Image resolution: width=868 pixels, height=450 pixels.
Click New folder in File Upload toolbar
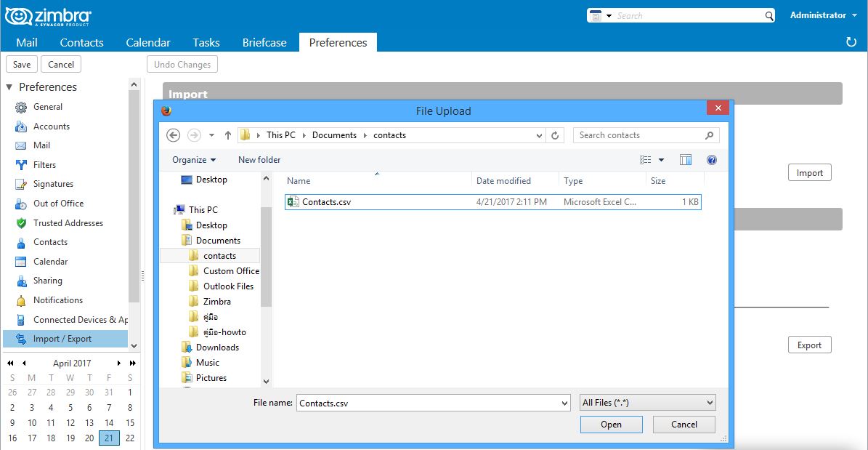click(259, 160)
